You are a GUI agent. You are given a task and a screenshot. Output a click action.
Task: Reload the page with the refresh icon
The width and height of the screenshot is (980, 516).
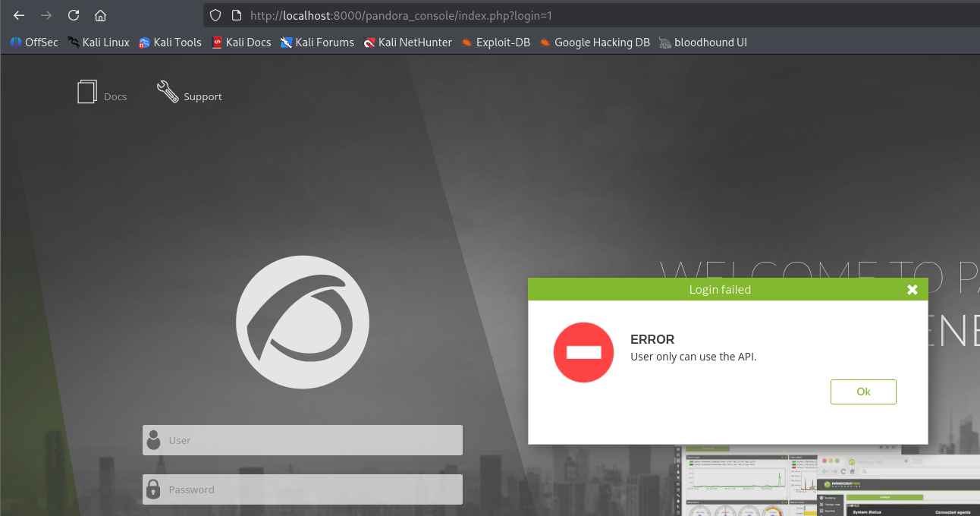[x=74, y=15]
